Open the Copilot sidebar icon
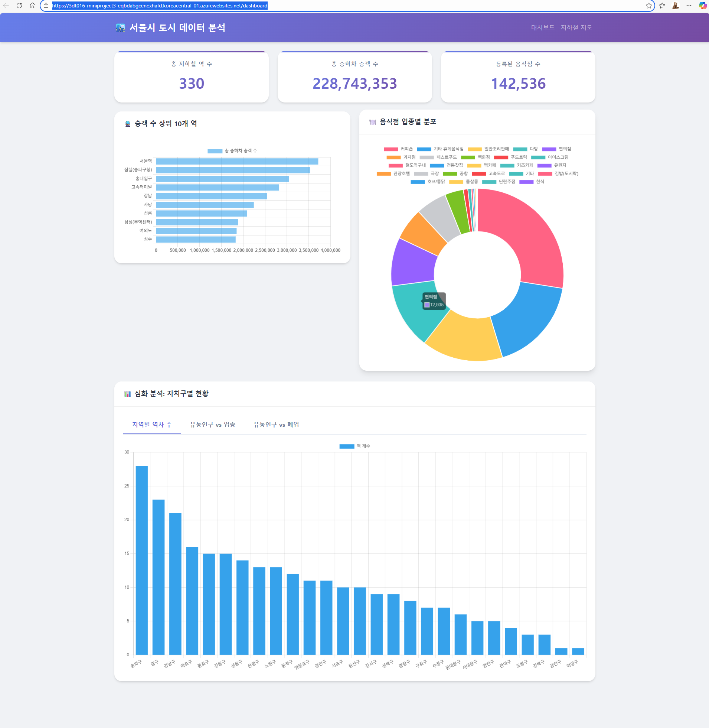Image resolution: width=709 pixels, height=728 pixels. 702,6
